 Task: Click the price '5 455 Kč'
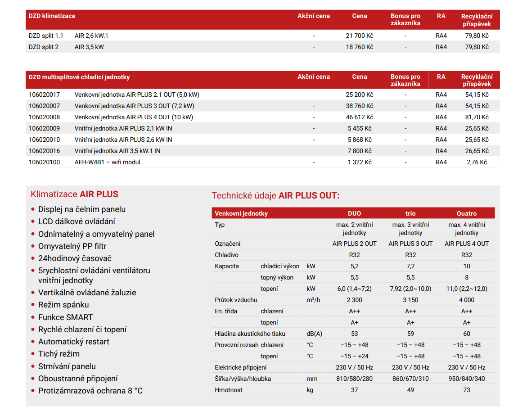[360, 128]
